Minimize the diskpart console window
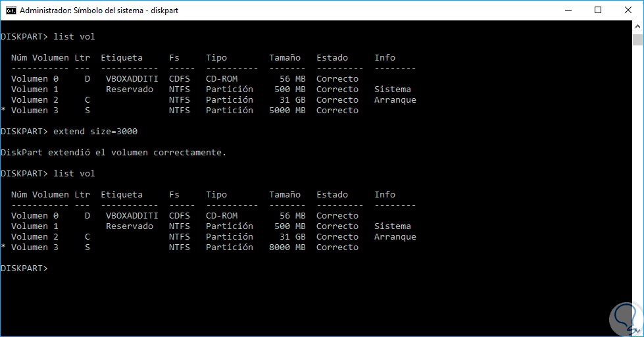 (567, 11)
